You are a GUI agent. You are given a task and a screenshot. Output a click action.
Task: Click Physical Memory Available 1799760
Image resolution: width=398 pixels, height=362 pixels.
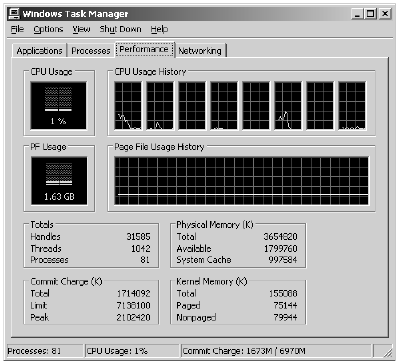(x=280, y=249)
